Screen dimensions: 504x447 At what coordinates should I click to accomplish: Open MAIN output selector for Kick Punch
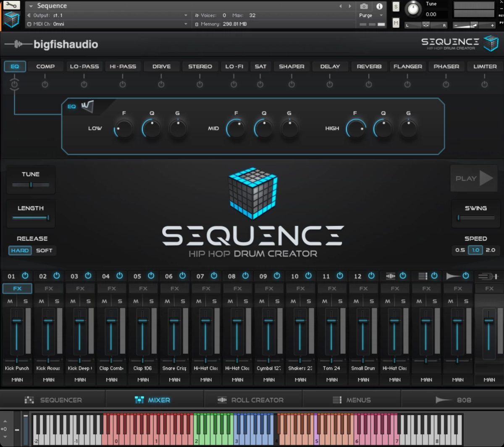[x=17, y=380]
